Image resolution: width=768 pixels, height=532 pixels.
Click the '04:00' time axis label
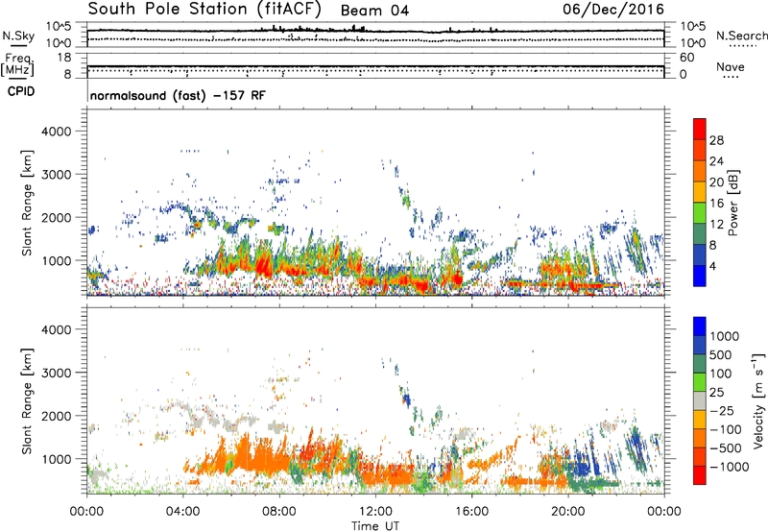point(182,512)
